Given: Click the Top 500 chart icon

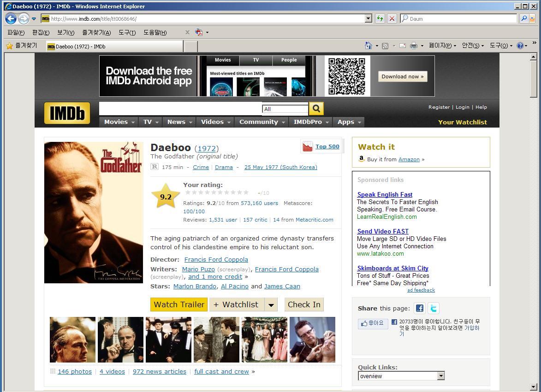Looking at the screenshot, I should point(308,146).
